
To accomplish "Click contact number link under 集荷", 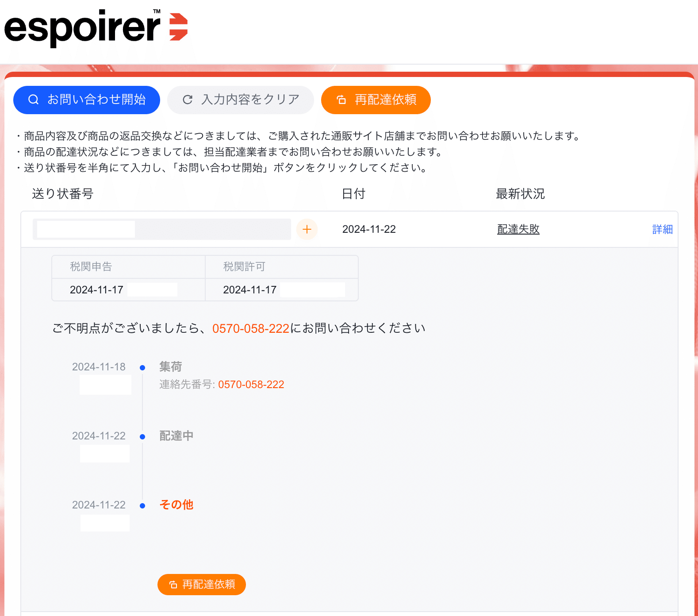I will (251, 385).
